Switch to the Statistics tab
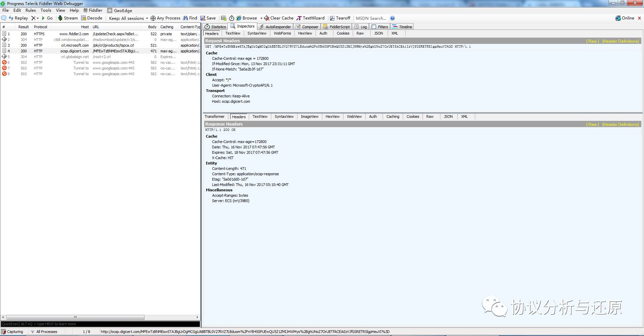The image size is (644, 336). [x=215, y=27]
